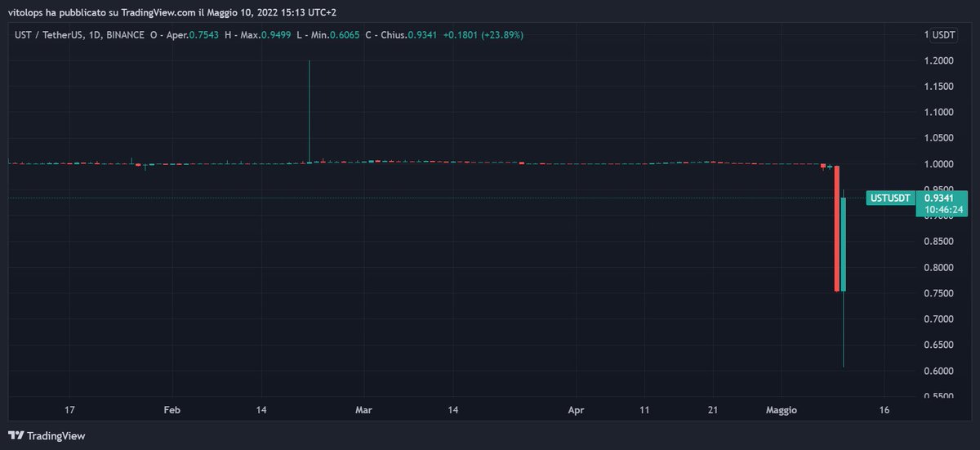Viewport: 980px width, 450px height.
Task: Click the 1.0000 price axis label
Action: tap(938, 164)
